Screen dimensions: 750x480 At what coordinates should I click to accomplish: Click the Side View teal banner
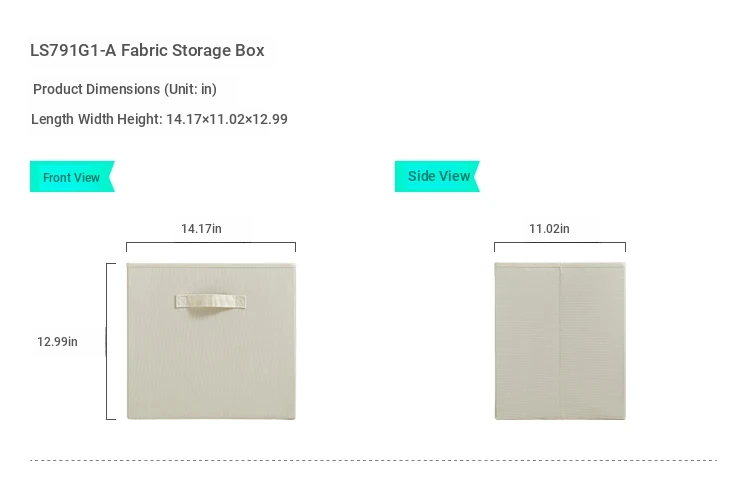[437, 176]
